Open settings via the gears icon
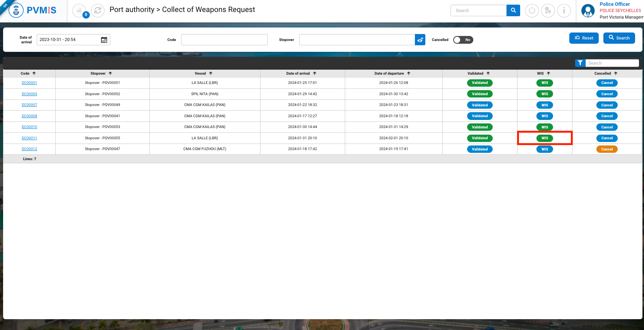Viewport: 644px width, 330px height. click(x=548, y=10)
